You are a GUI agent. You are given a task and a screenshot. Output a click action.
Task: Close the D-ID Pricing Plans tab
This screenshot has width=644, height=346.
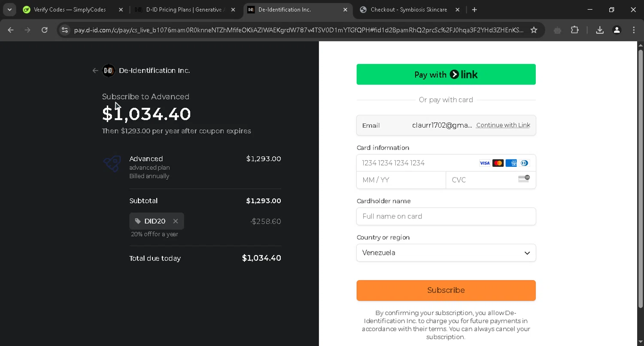(233, 9)
